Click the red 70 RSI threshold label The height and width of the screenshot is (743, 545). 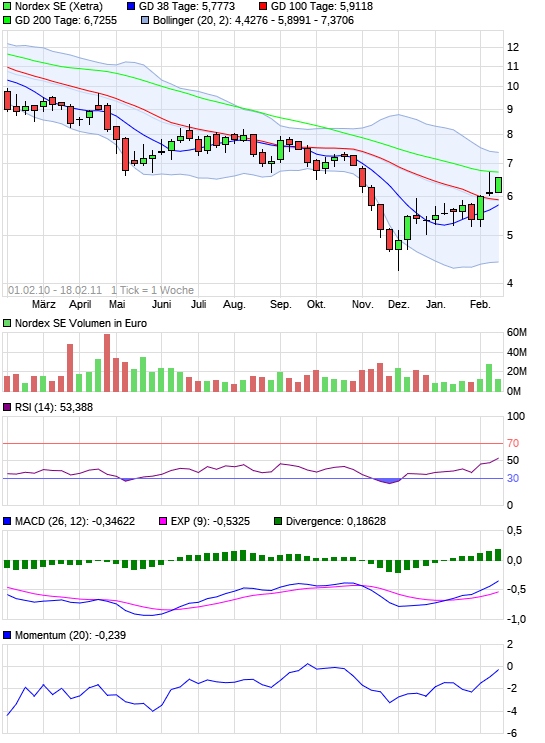(513, 444)
